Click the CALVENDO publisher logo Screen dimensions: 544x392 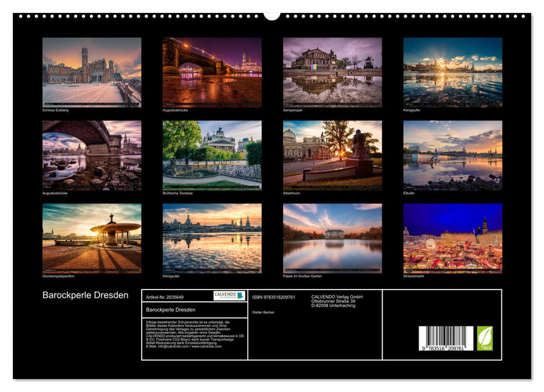tap(226, 295)
